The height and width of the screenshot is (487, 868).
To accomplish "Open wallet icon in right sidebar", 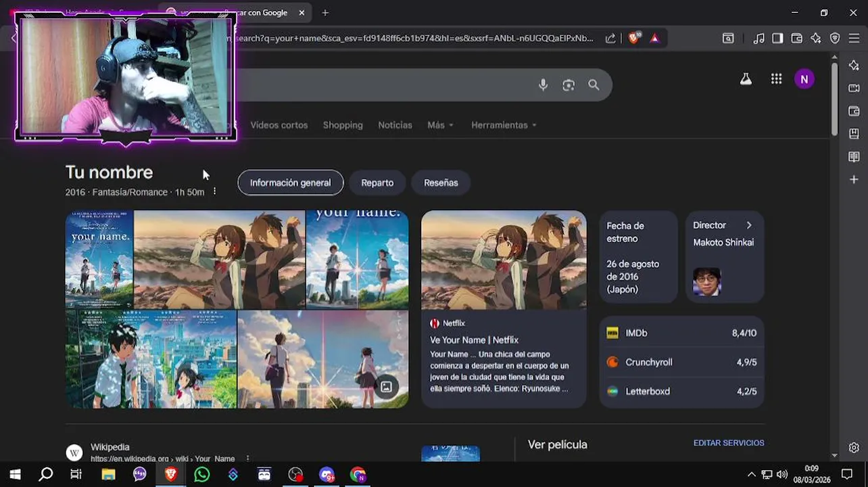I will (854, 111).
